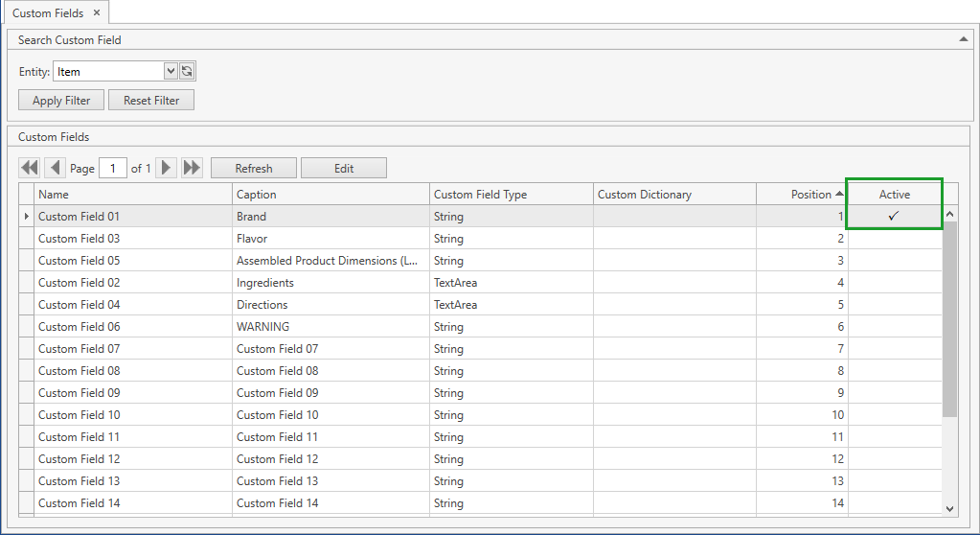Click the Directions caption cell
This screenshot has width=980, height=535.
click(x=330, y=305)
